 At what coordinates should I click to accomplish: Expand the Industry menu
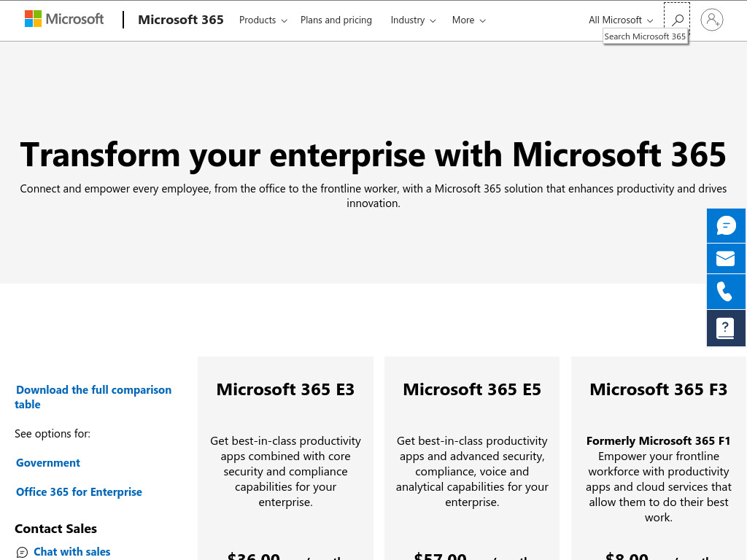[x=413, y=20]
